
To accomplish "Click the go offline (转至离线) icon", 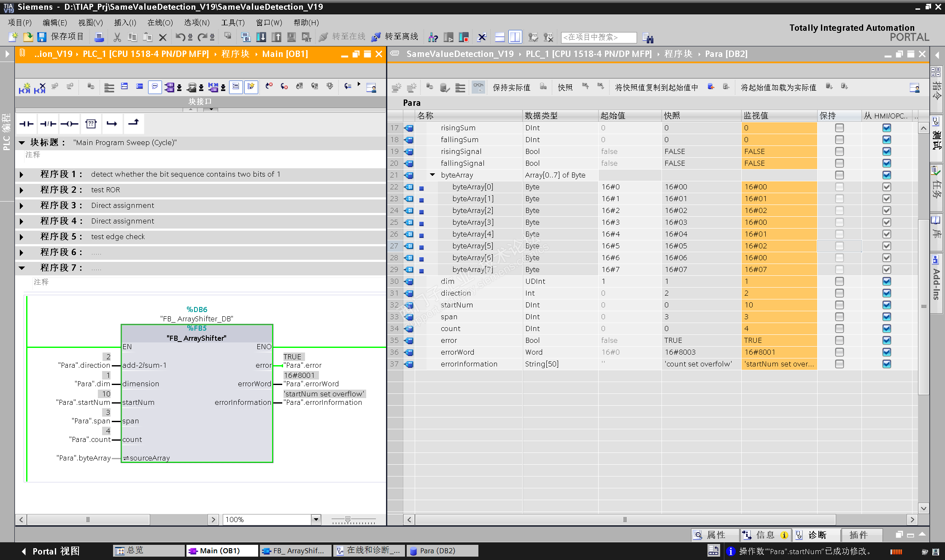I will point(375,37).
